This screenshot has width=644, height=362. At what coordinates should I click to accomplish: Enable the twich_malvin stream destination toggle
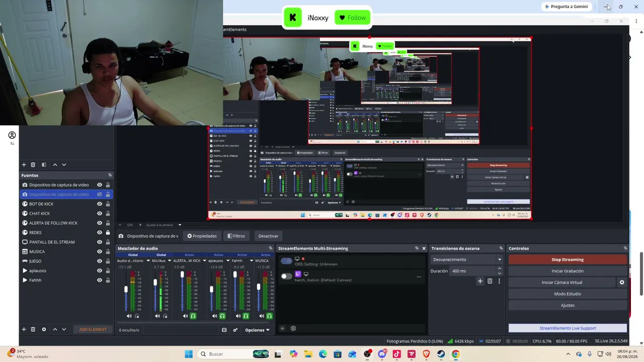point(286,276)
